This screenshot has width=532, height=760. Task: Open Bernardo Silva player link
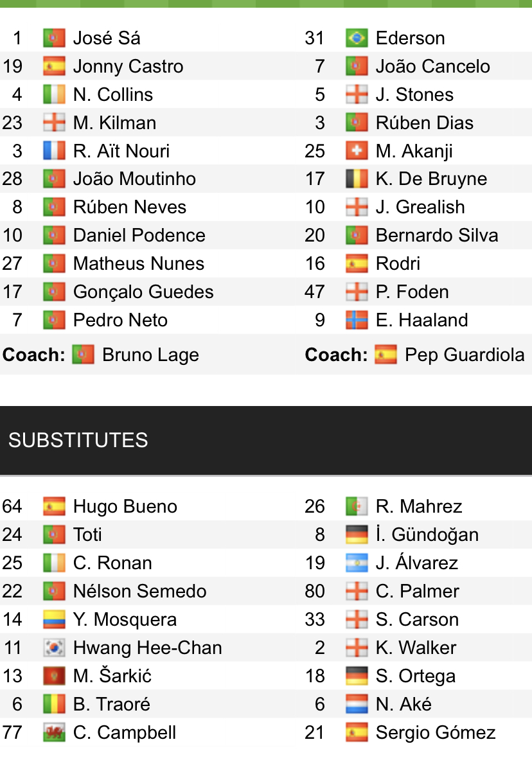click(436, 236)
